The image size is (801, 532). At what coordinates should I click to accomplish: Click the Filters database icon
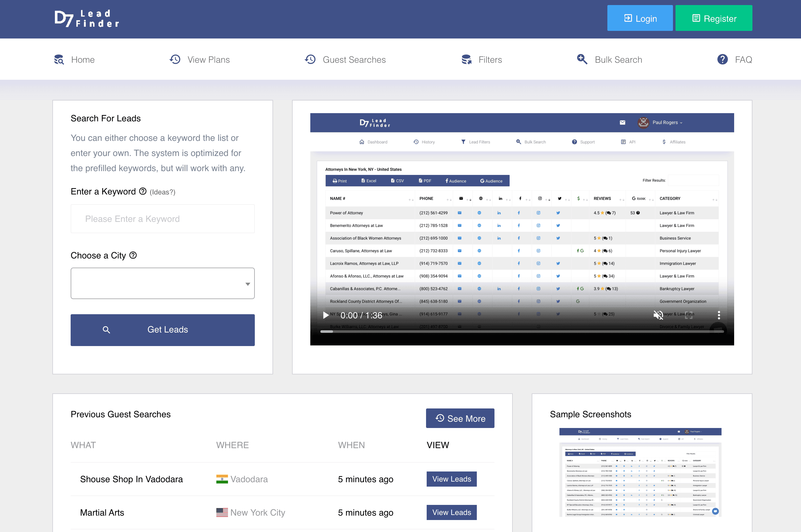click(x=467, y=60)
